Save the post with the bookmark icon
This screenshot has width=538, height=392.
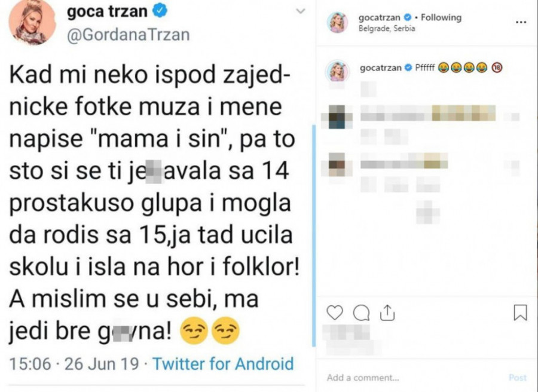point(520,313)
